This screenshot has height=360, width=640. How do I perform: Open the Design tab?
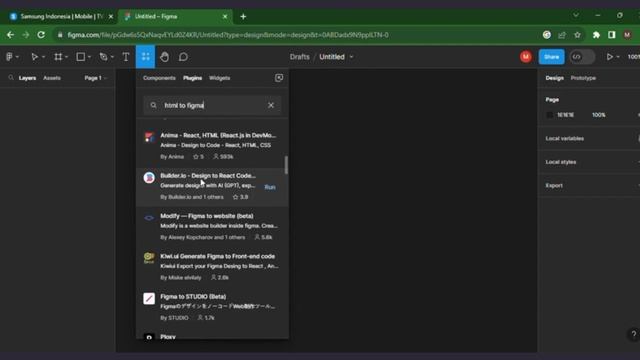coord(554,78)
